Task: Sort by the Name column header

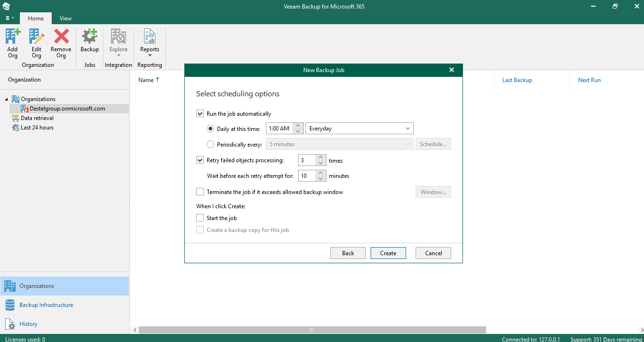Action: (146, 80)
